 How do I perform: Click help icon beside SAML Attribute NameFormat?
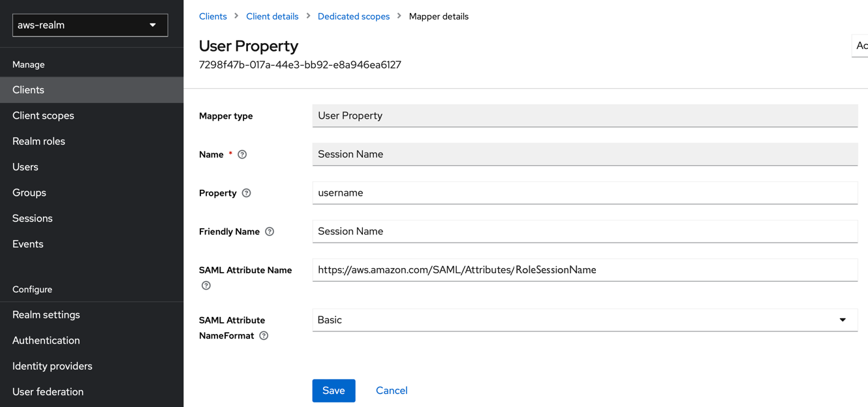[x=264, y=336]
